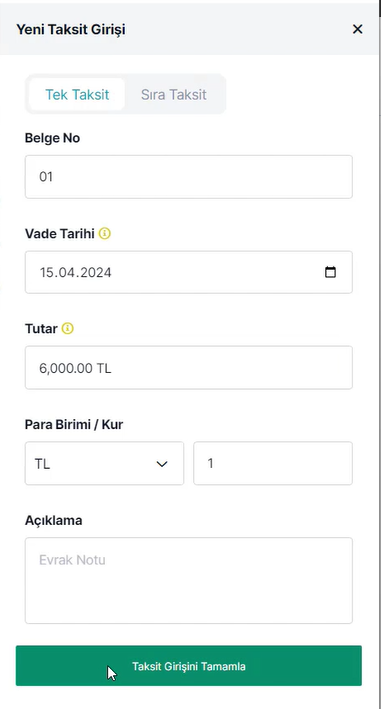Click the Yeni Taksit Girişi header title

tap(71, 29)
